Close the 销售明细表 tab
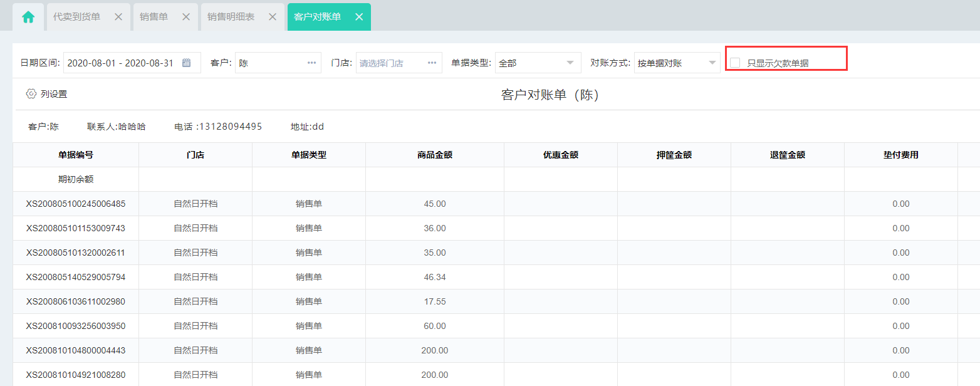The height and width of the screenshot is (386, 980). point(273,17)
